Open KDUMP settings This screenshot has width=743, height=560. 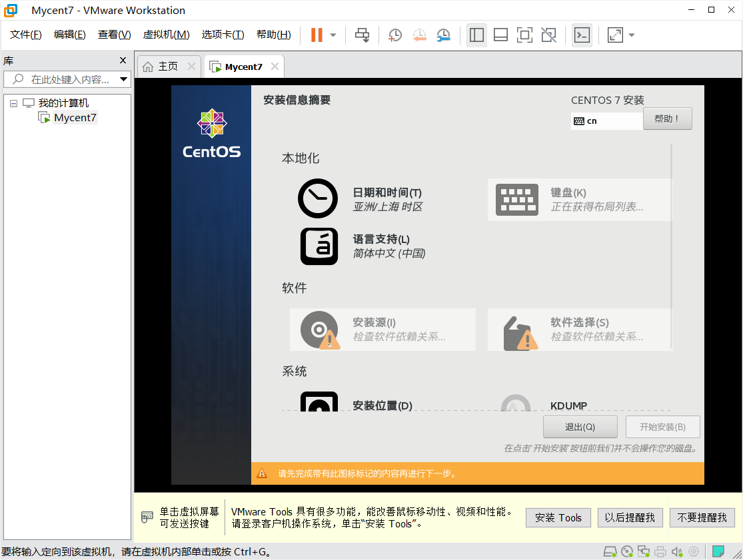click(x=579, y=402)
